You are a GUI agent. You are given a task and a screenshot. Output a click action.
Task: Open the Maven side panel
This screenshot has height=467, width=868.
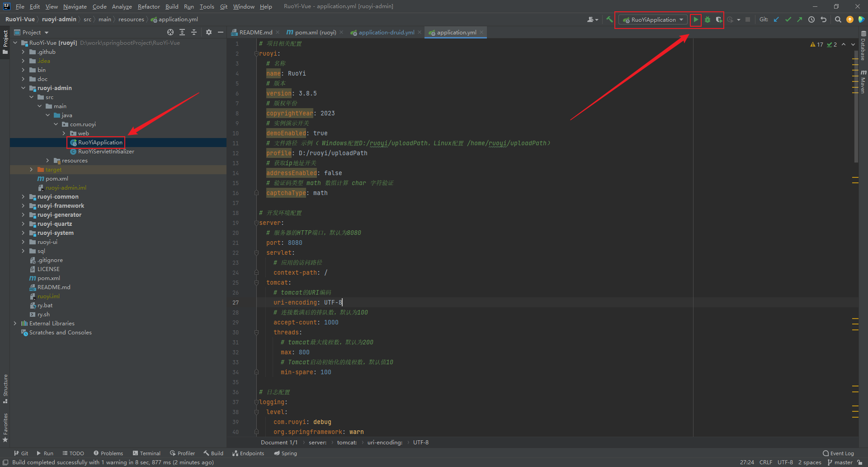[x=863, y=81]
